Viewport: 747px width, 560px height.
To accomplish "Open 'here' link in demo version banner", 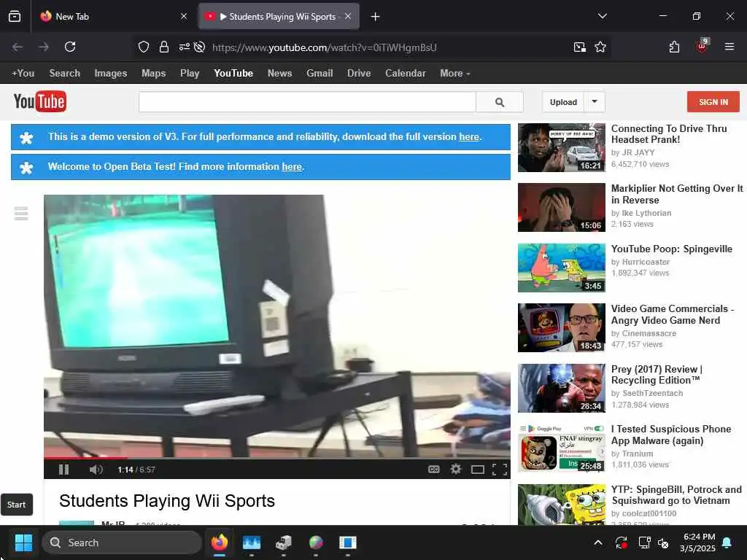I will click(469, 136).
